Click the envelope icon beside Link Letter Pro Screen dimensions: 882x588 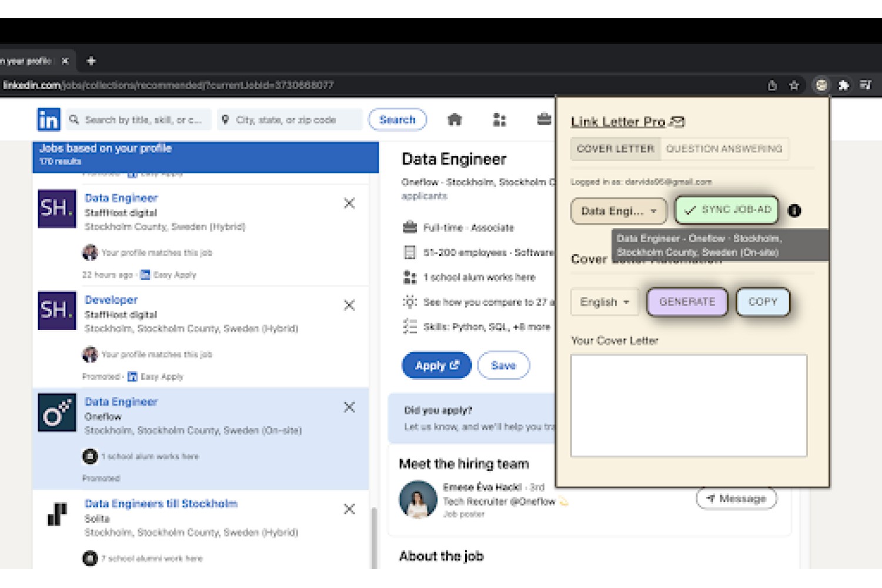coord(677,122)
